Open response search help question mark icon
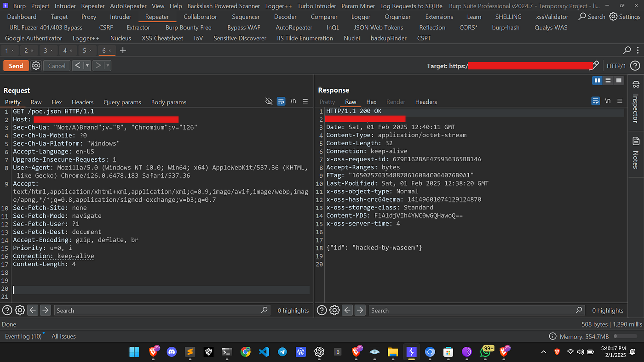 point(322,310)
